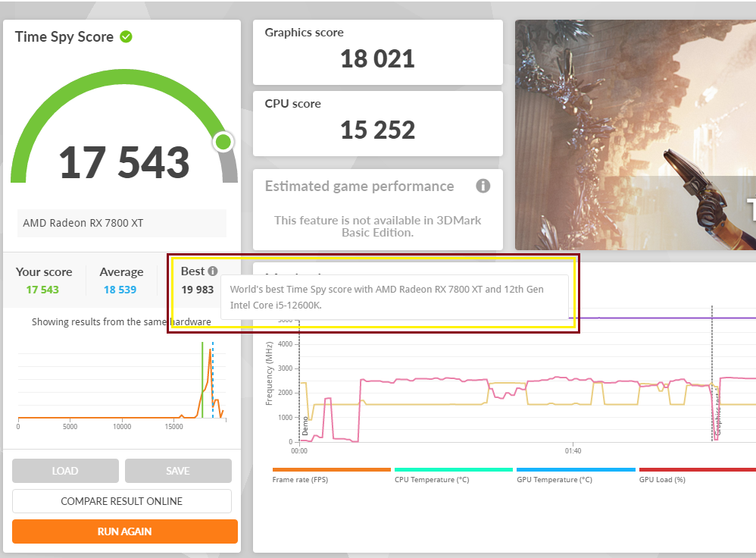Click the green validation checkmark beside Time Spy Score
The width and height of the screenshot is (756, 558).
pyautogui.click(x=126, y=36)
